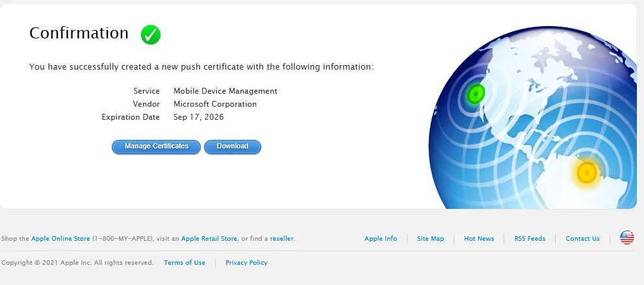This screenshot has height=285, width=644.
Task: Select Contact Us in the footer
Action: [582, 239]
